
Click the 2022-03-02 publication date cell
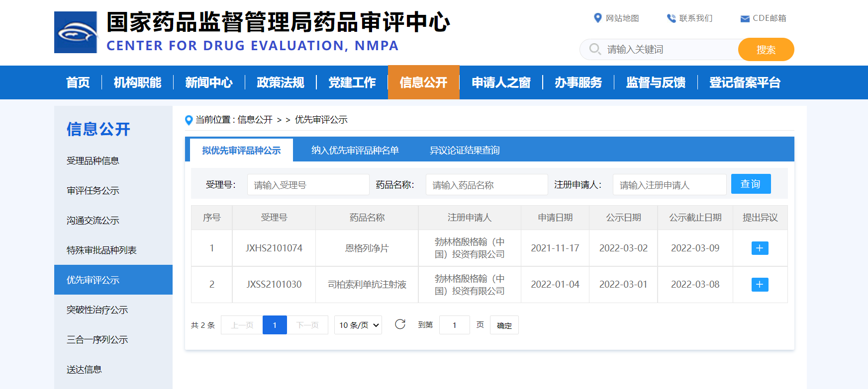pos(623,248)
